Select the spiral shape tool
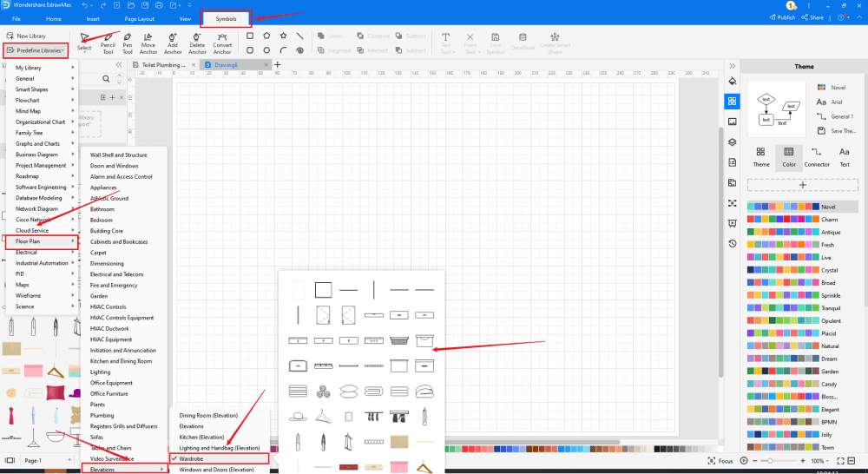The height and width of the screenshot is (474, 868). (x=300, y=50)
